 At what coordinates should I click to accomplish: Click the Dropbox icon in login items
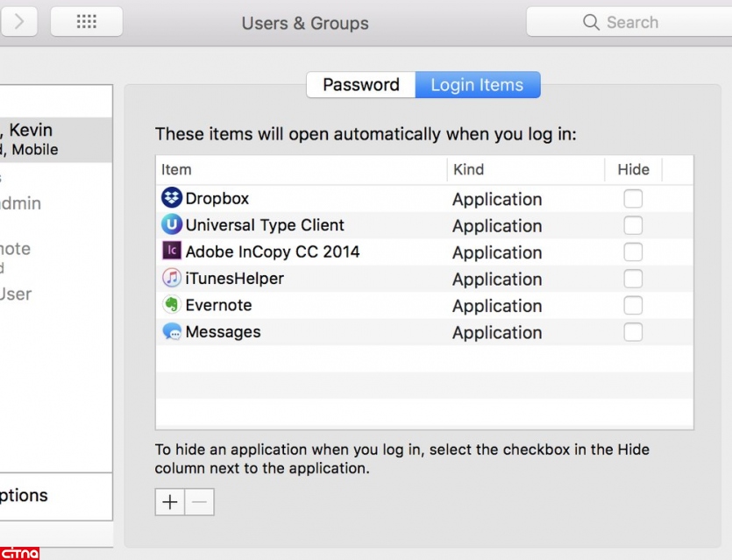(x=172, y=199)
